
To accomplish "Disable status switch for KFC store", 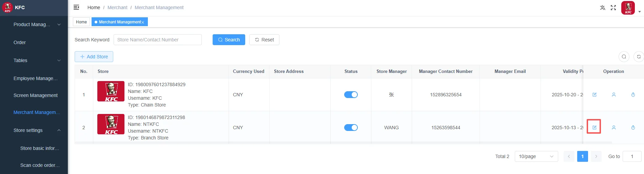I will 351,95.
